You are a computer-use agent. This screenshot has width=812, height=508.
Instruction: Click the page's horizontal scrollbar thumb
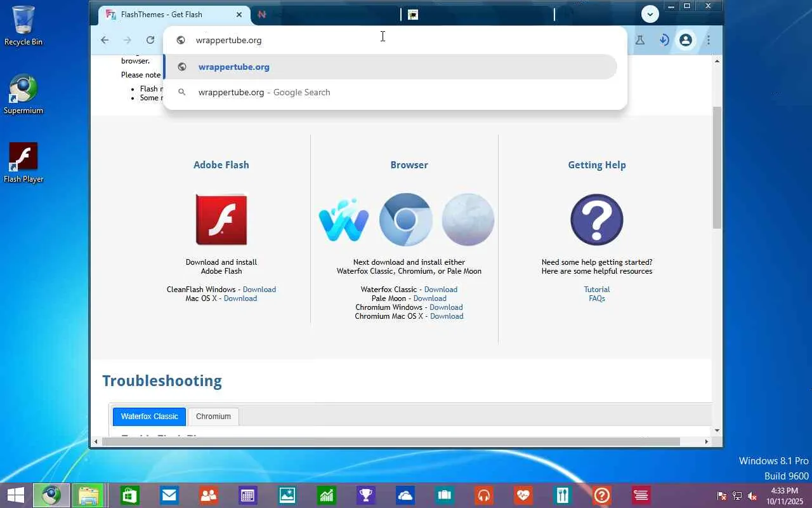click(x=391, y=441)
